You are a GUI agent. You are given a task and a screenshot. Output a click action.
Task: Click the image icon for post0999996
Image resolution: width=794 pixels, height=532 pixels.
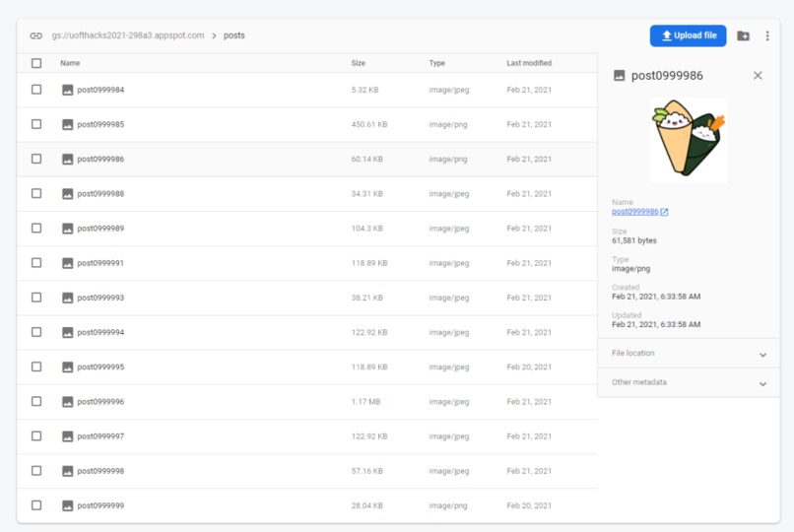67,402
